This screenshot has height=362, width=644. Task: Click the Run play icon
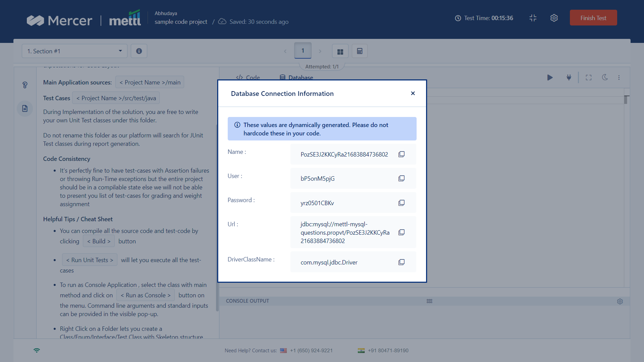[x=550, y=78]
